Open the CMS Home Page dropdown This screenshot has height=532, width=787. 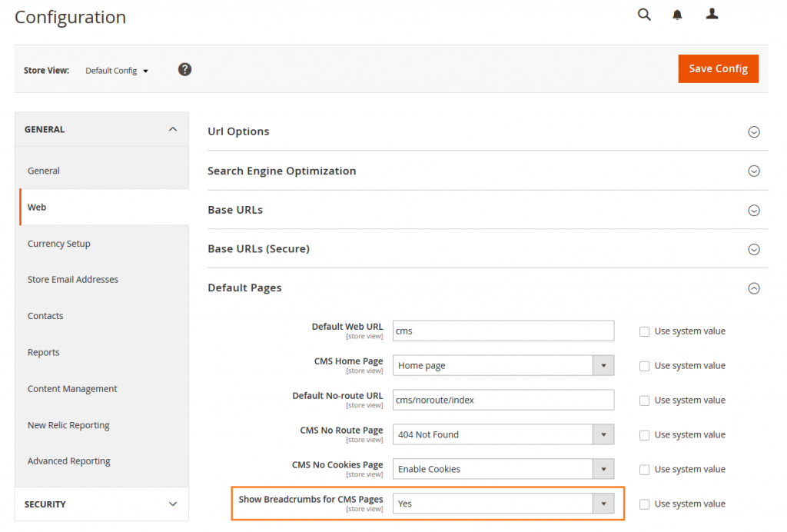(503, 365)
